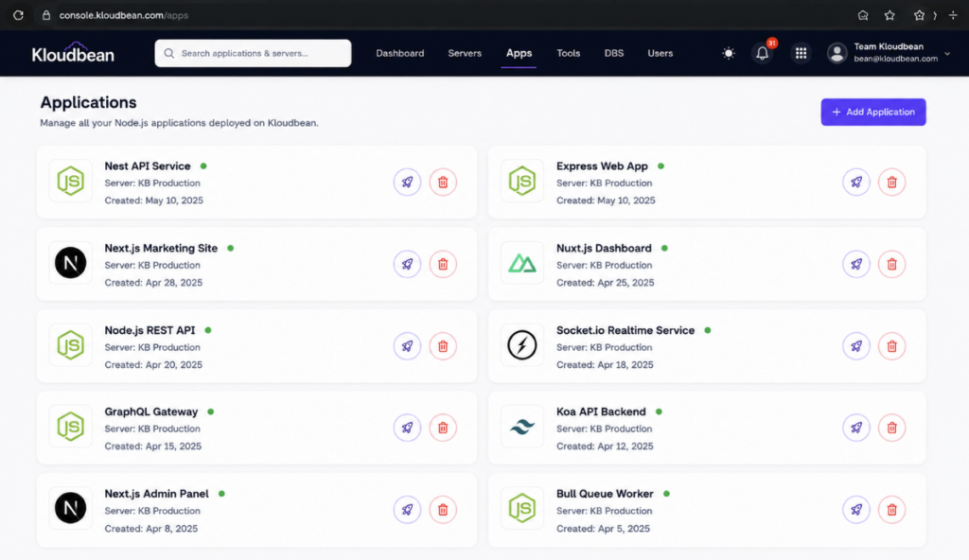Click the Socket.io logo thumbnail
The height and width of the screenshot is (560, 969).
point(522,345)
